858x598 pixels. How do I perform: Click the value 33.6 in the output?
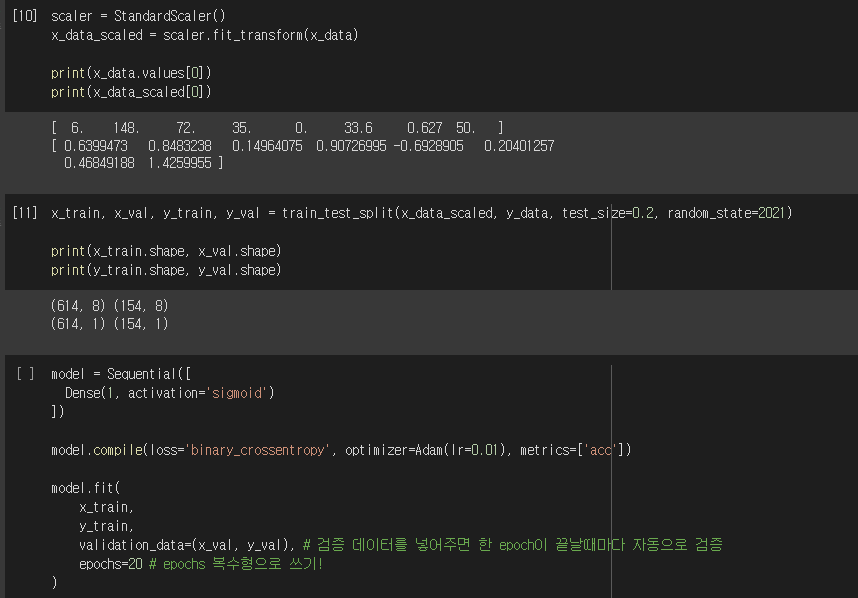(x=358, y=128)
